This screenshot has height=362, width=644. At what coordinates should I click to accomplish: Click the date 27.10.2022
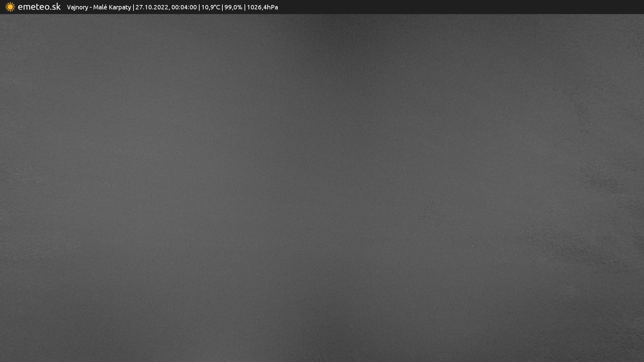pos(152,7)
